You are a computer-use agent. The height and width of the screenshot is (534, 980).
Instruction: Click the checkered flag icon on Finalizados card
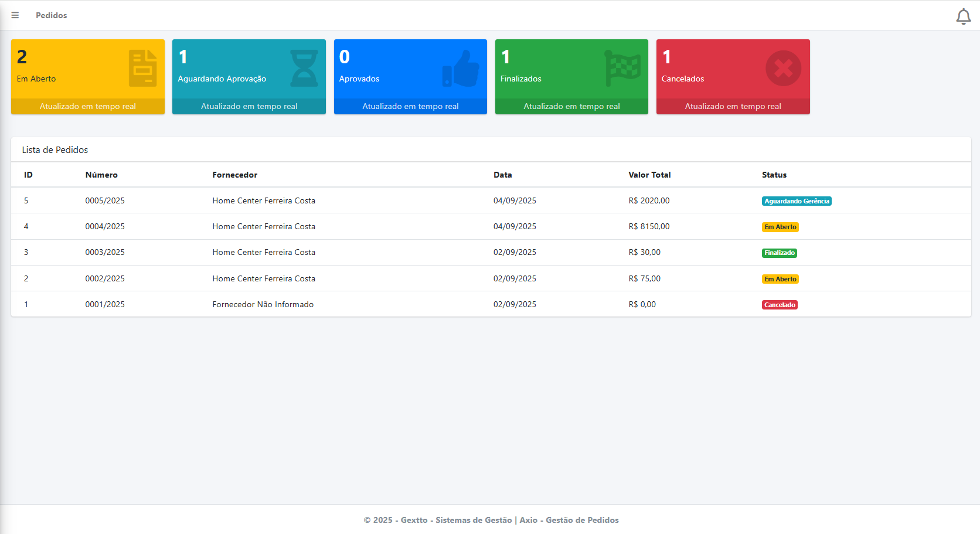[x=622, y=68]
